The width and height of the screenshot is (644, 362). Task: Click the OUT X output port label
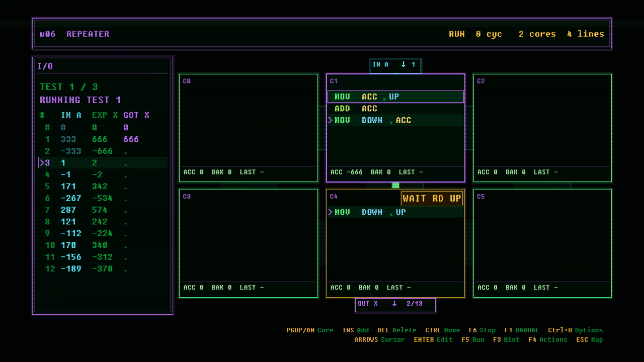point(395,304)
